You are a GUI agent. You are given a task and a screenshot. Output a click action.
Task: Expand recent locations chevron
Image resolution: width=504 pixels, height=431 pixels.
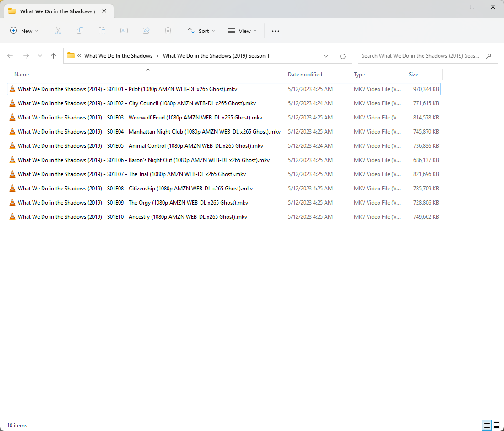coord(40,56)
